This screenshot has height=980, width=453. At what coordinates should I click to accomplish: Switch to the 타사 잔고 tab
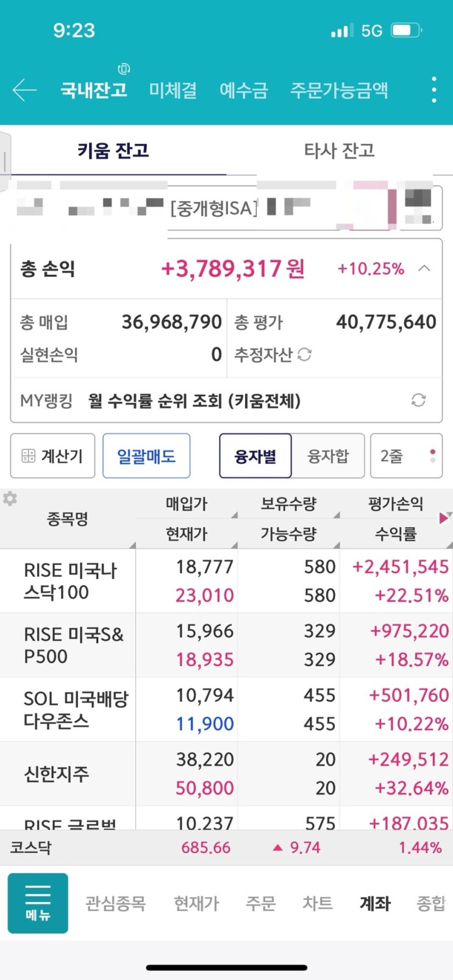[x=339, y=151]
